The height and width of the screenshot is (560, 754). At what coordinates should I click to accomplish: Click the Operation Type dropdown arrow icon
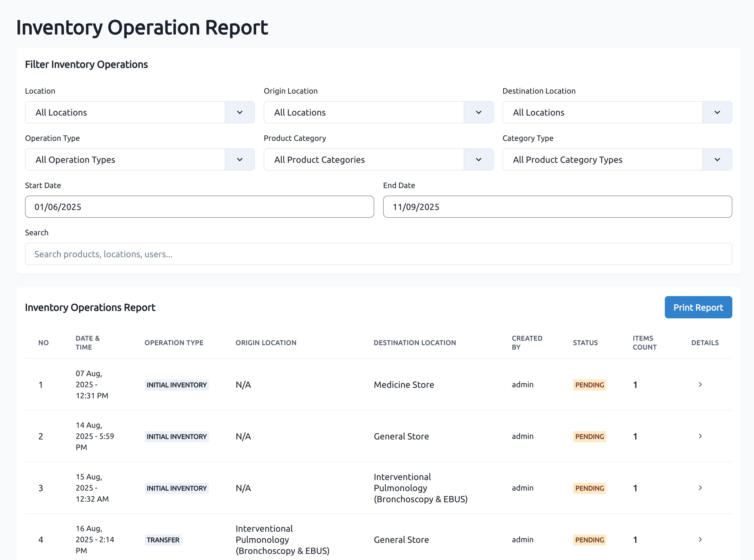pyautogui.click(x=240, y=159)
